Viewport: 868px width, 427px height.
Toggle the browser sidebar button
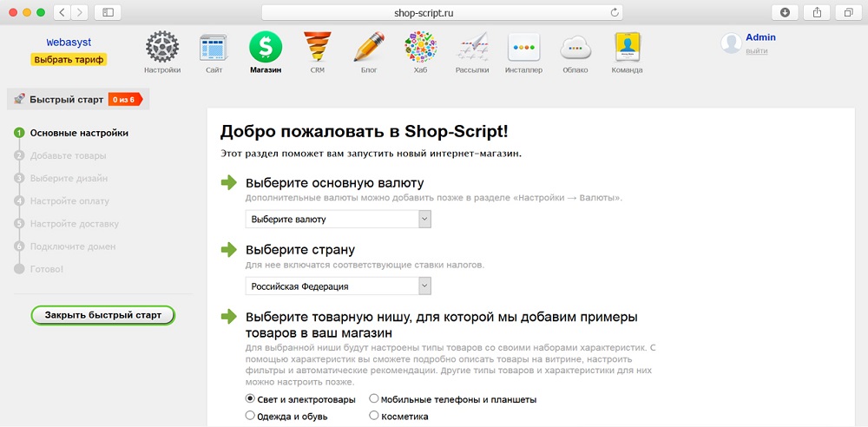coord(108,12)
